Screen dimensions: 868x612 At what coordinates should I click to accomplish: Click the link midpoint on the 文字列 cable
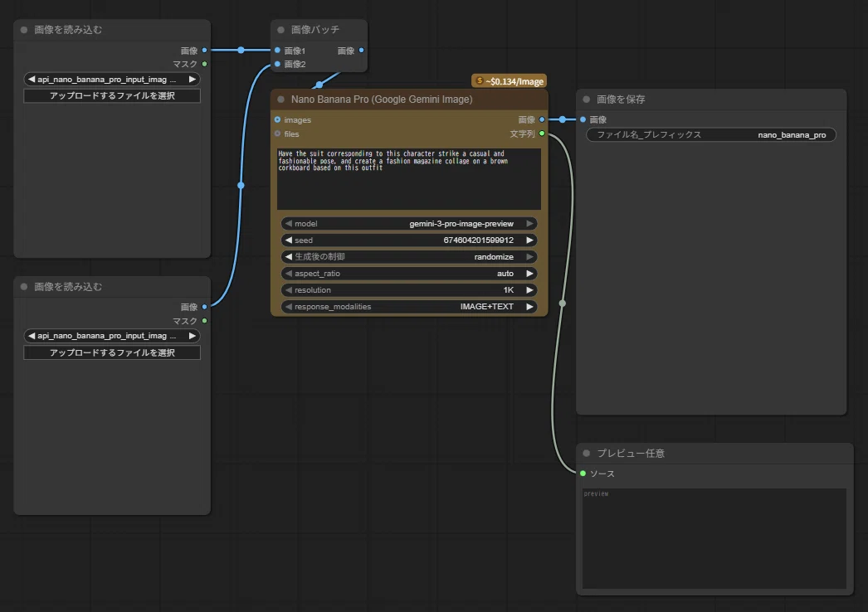pos(563,304)
